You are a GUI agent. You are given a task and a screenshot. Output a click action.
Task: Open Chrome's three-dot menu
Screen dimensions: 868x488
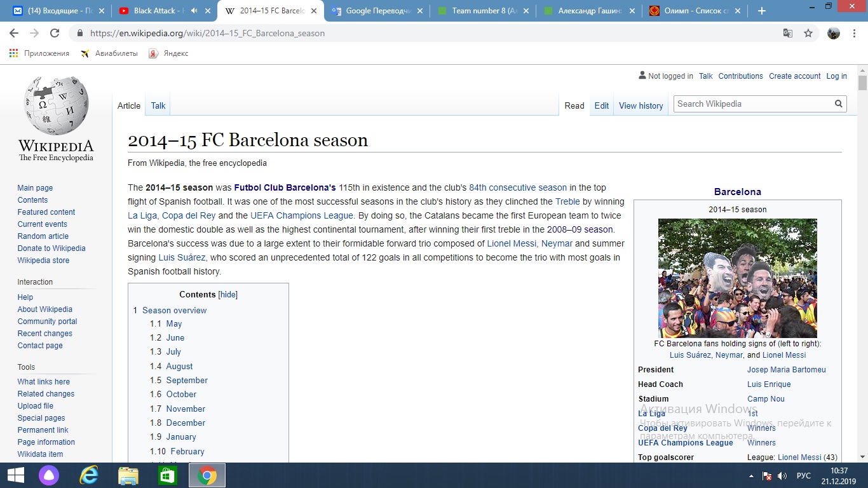(x=855, y=33)
